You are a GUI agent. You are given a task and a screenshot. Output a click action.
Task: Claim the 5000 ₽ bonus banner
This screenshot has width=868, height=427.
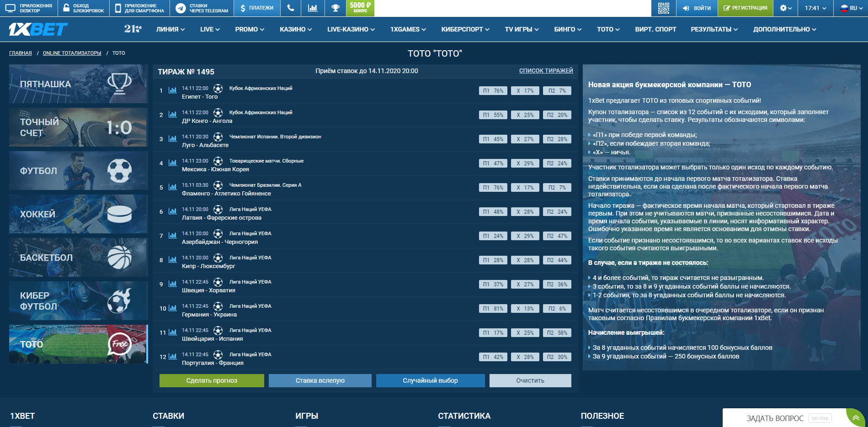[x=361, y=8]
